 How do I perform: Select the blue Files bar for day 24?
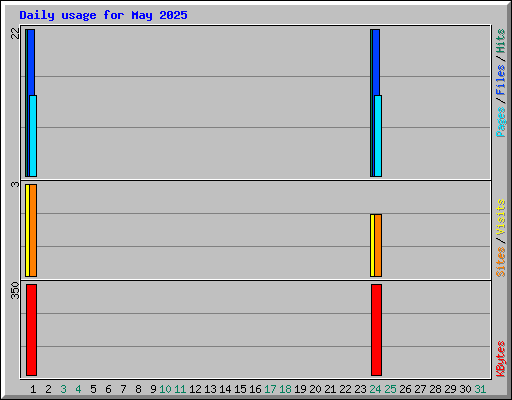tap(376, 62)
